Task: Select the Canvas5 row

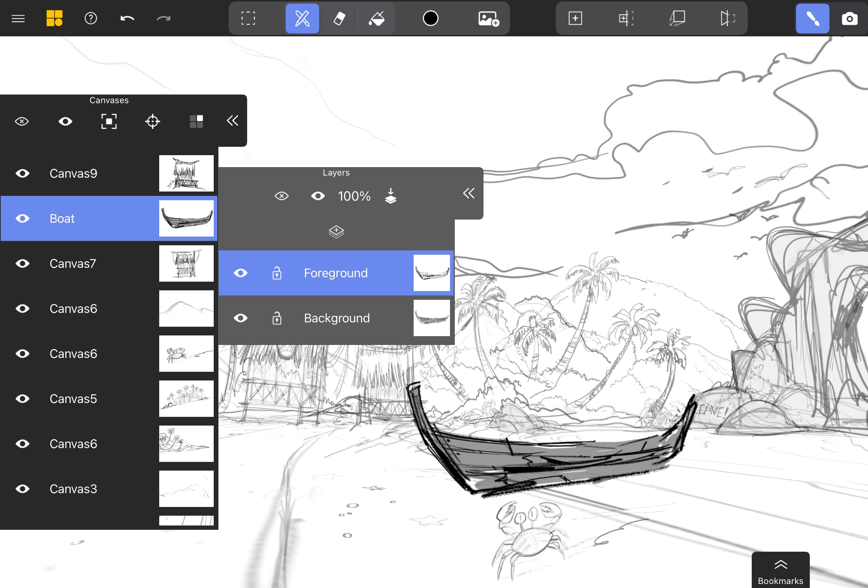Action: tap(109, 399)
